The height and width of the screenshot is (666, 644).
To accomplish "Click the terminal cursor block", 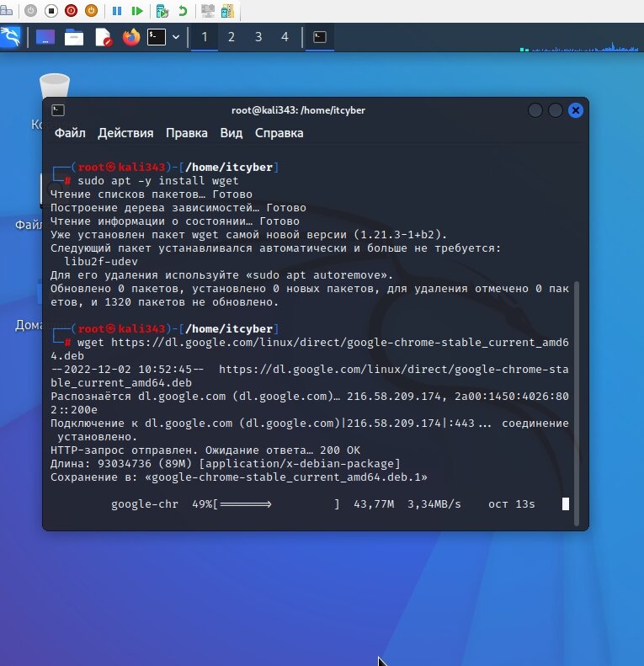I will (x=566, y=503).
